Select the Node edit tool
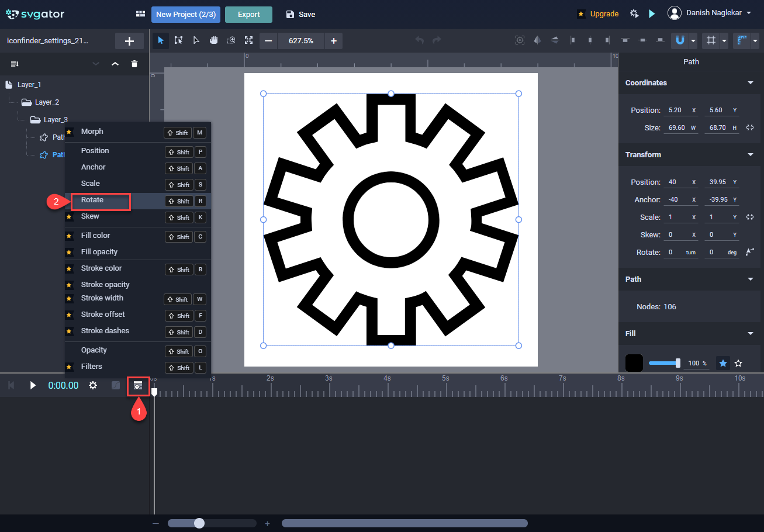Viewport: 764px width, 532px height. [196, 40]
